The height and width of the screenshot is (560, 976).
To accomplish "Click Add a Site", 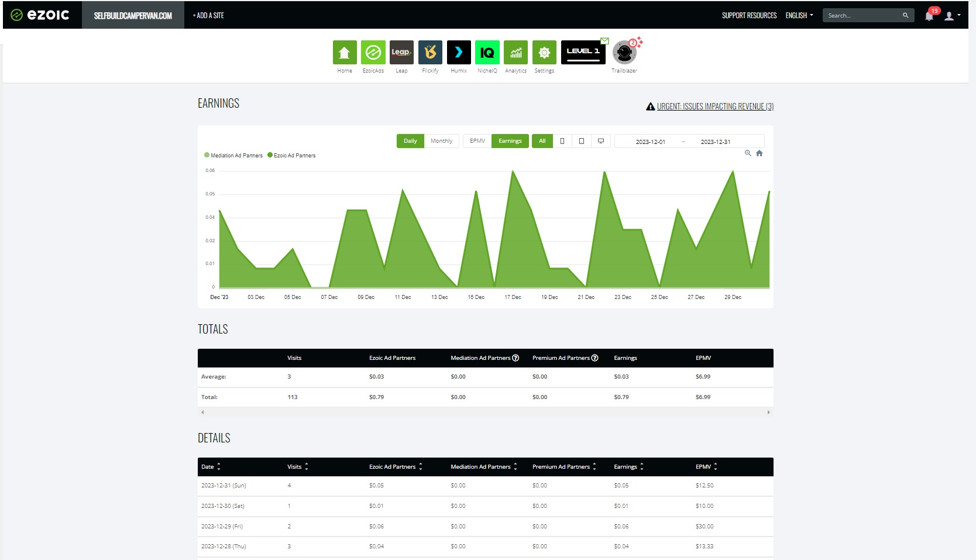I will (x=208, y=15).
